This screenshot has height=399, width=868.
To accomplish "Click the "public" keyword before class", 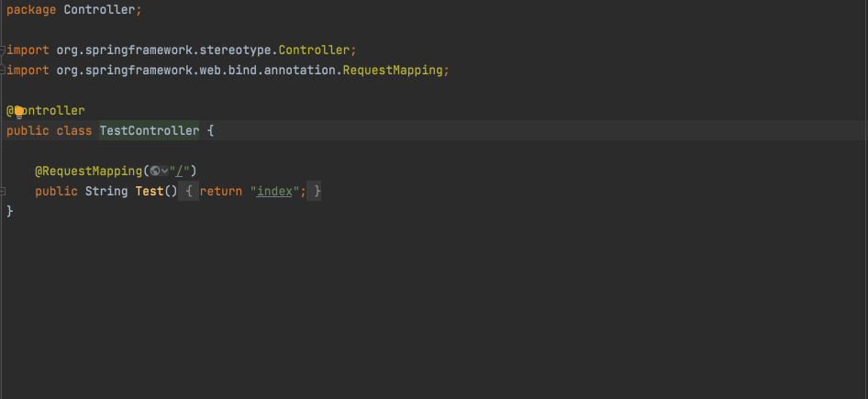I will click(x=28, y=130).
